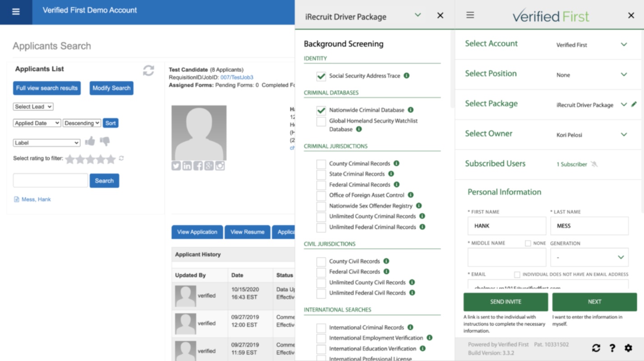The width and height of the screenshot is (644, 361).
Task: Click the Next button
Action: pyautogui.click(x=595, y=302)
